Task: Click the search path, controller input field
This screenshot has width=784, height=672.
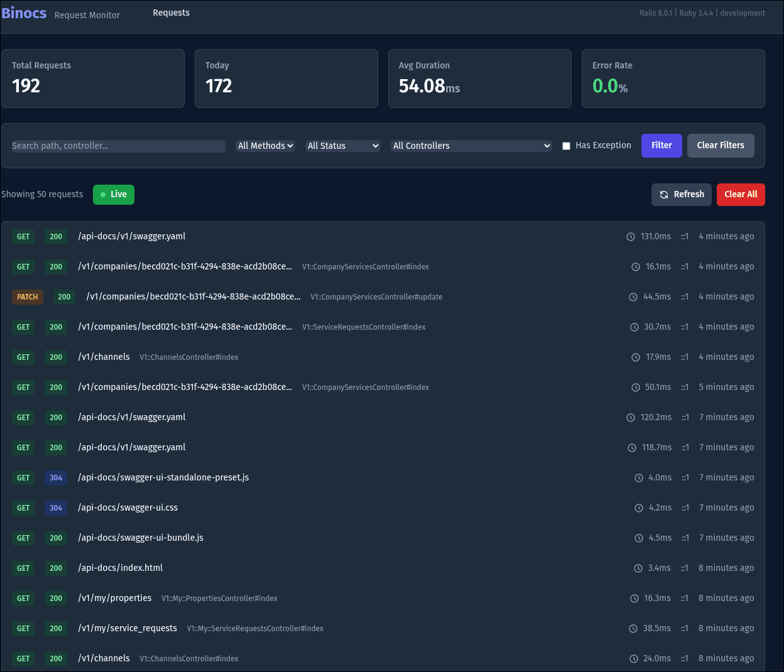Action: point(118,146)
